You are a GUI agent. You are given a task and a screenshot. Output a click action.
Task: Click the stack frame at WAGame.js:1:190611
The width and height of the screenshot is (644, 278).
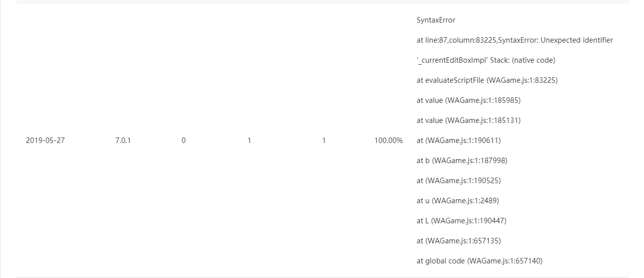458,141
